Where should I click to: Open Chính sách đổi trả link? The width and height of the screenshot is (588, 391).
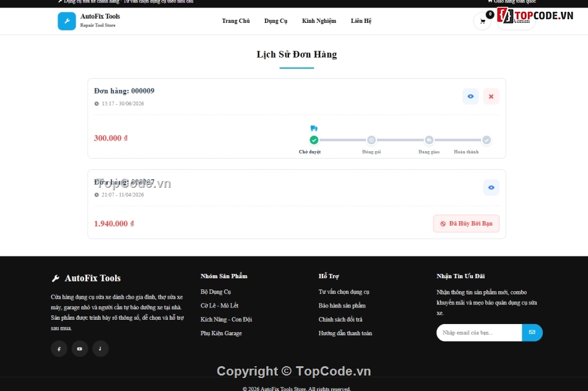[340, 320]
